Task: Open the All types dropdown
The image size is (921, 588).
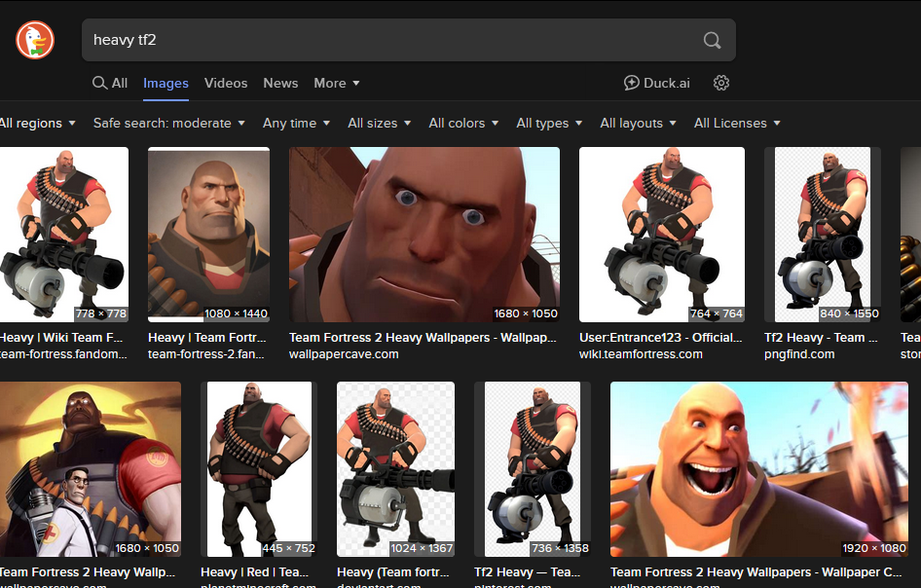Action: [549, 123]
